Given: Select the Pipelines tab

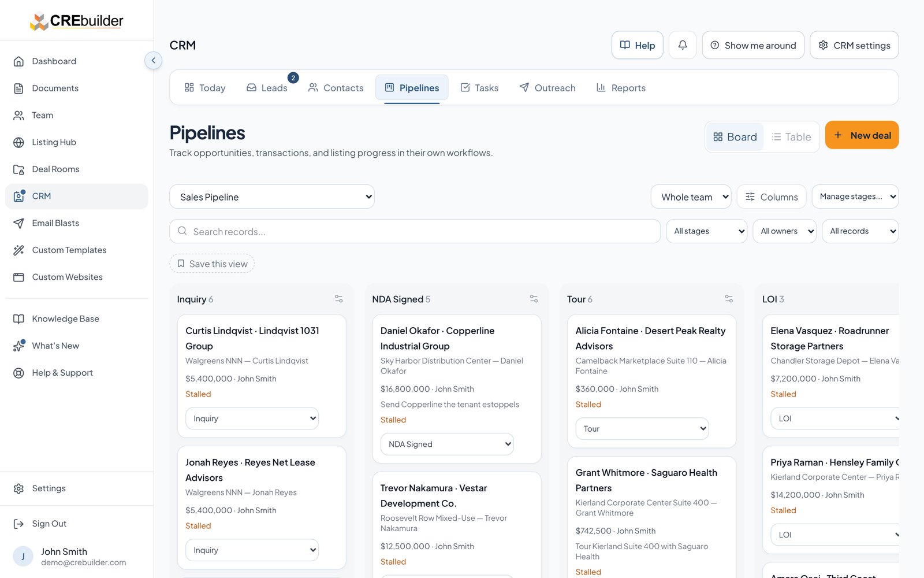Looking at the screenshot, I should tap(412, 88).
